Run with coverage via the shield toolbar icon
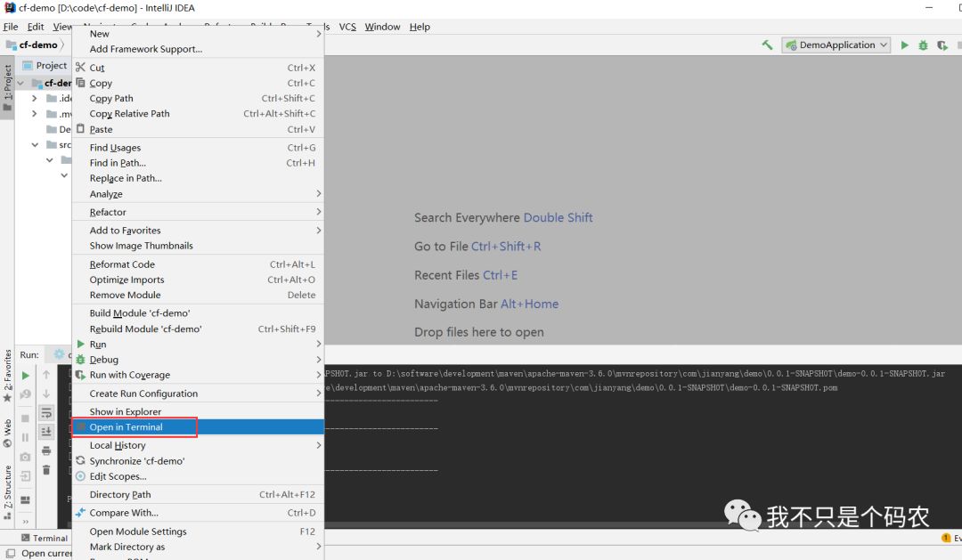 tap(942, 45)
